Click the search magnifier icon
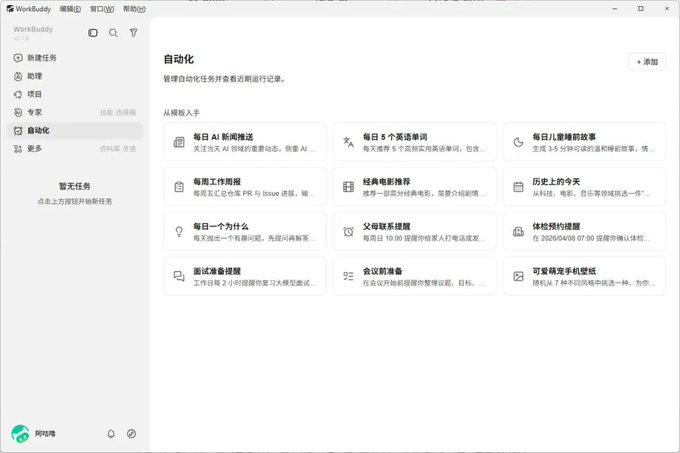The image size is (680, 453). click(x=113, y=33)
